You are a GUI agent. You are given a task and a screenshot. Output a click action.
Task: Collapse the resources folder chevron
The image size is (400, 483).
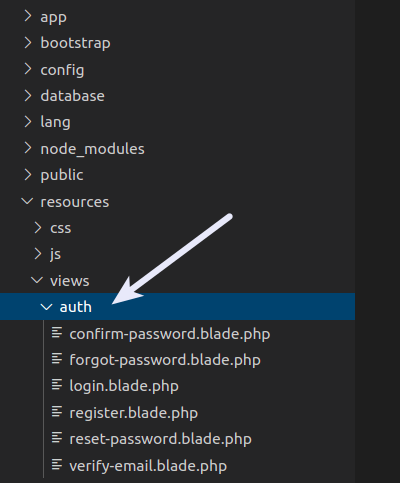(x=27, y=201)
